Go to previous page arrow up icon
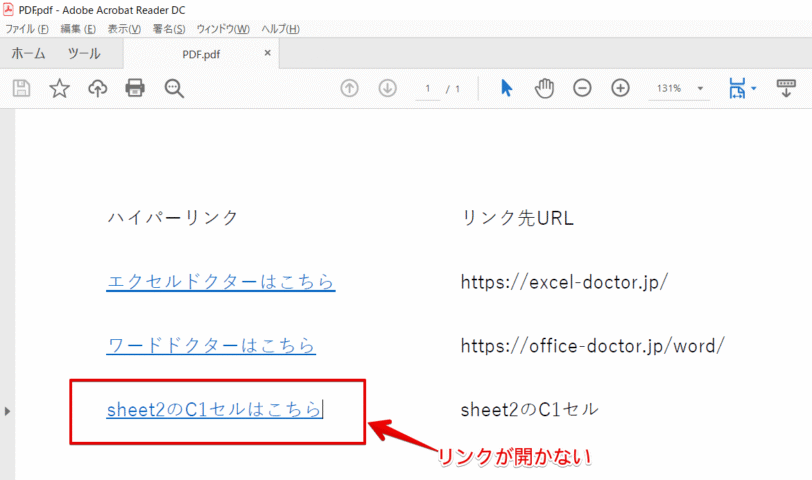 350,88
